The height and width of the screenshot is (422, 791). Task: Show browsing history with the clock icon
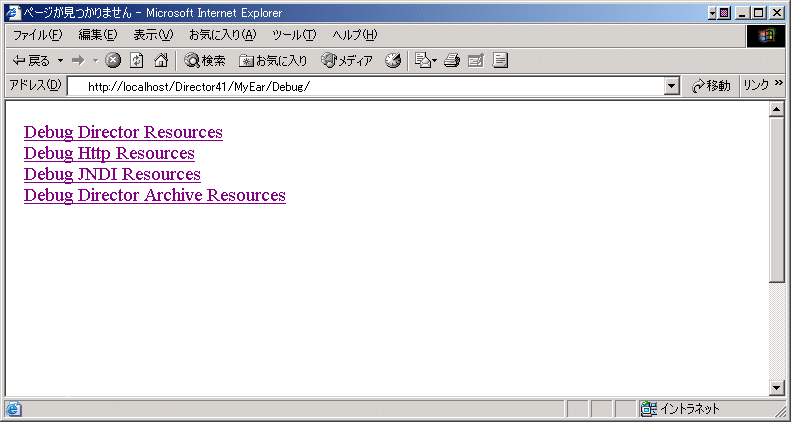click(x=393, y=61)
